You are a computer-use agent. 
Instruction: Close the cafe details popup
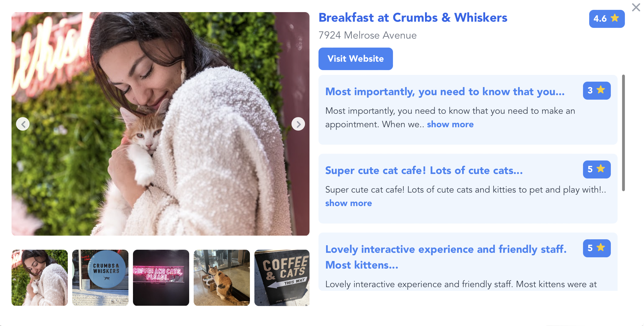point(636,7)
